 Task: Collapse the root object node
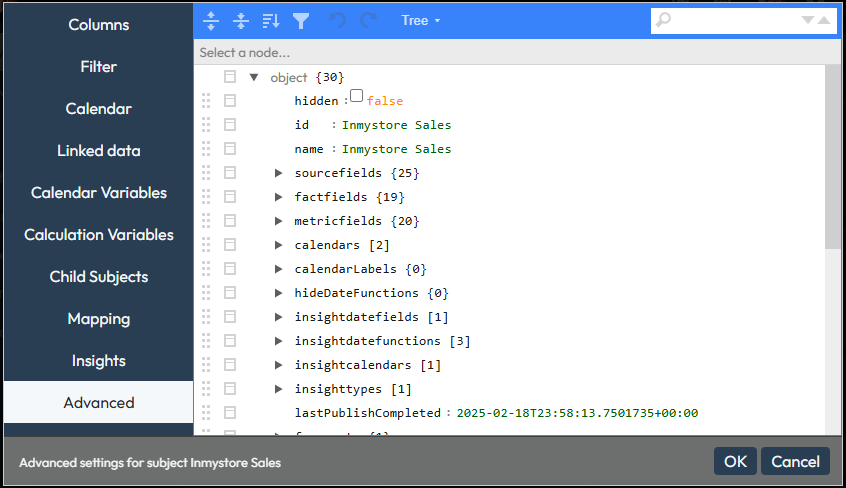coord(254,77)
